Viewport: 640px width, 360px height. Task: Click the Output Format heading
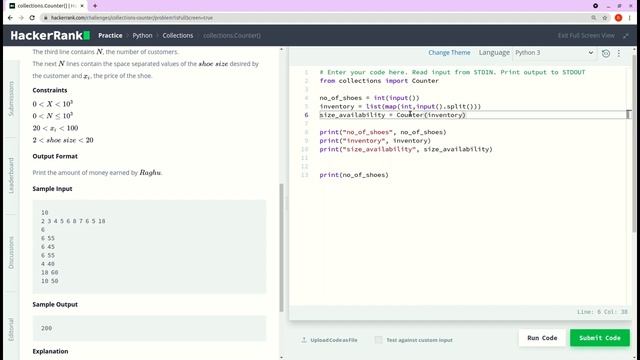pyautogui.click(x=55, y=156)
